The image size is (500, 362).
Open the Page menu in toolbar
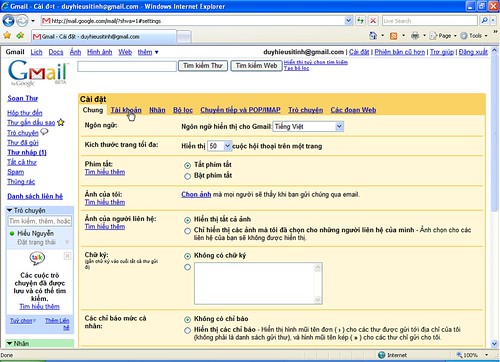pyautogui.click(x=443, y=36)
